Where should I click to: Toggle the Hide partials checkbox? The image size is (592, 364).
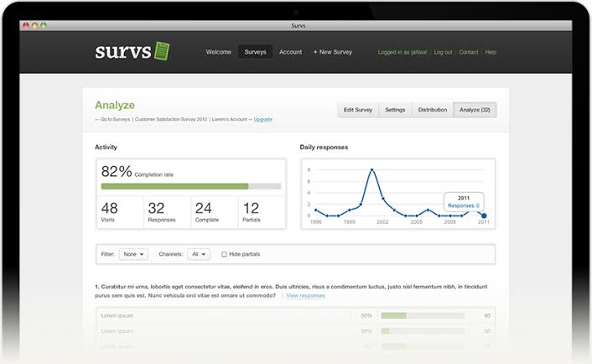click(224, 254)
